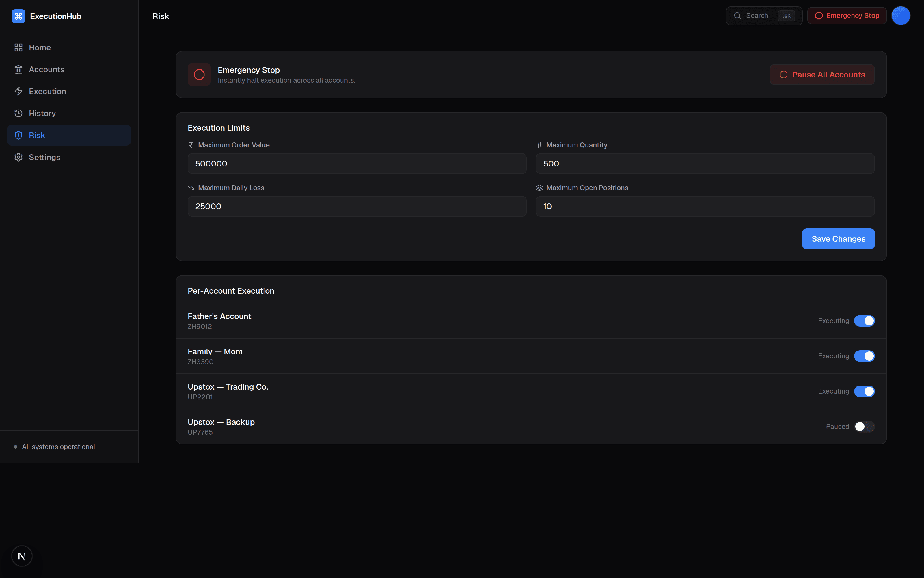The width and height of the screenshot is (924, 578).
Task: Save Changes to execution limits
Action: click(838, 238)
